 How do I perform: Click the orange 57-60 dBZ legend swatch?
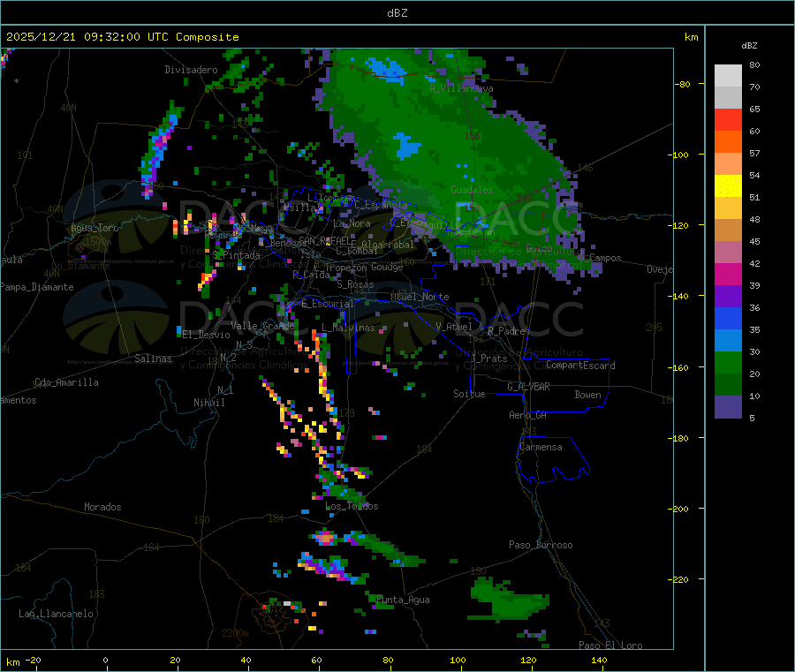pos(728,142)
